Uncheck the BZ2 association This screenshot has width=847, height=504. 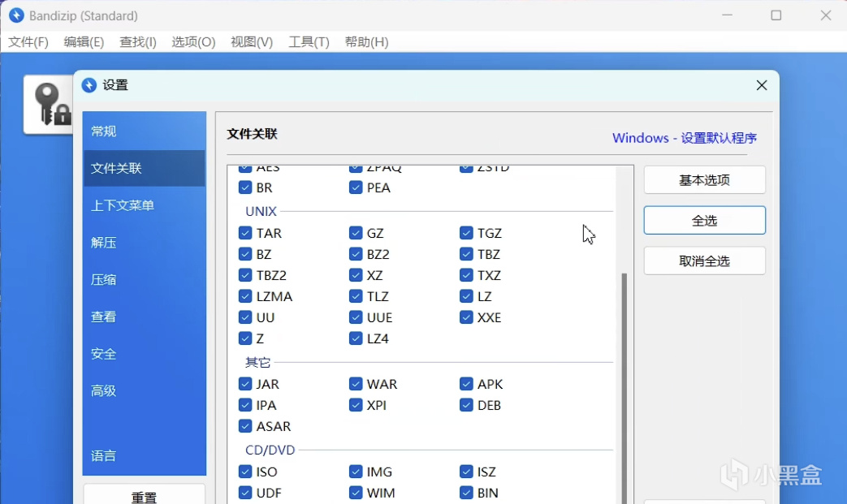356,253
